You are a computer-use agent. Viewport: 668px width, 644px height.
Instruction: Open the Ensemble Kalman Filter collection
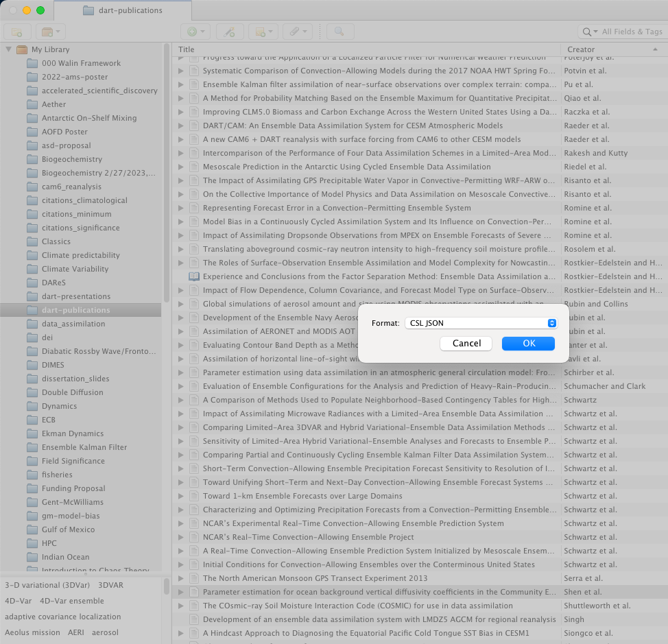click(x=84, y=447)
